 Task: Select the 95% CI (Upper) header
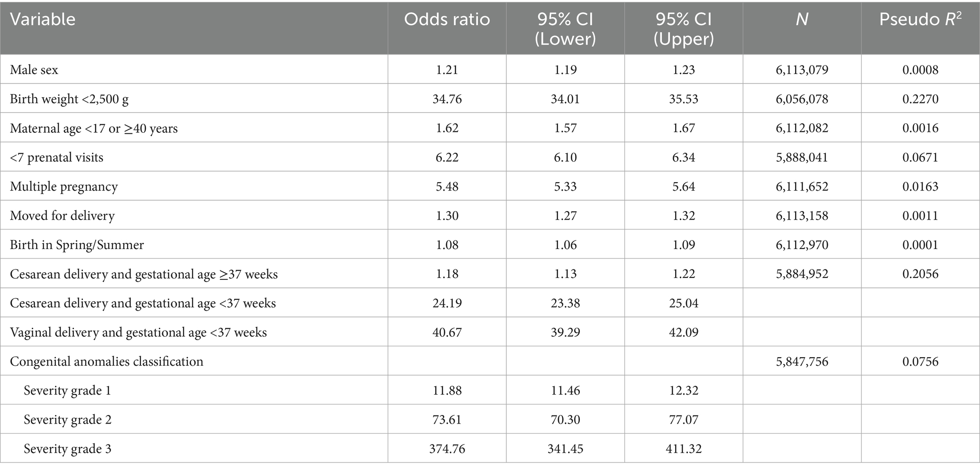click(x=683, y=28)
